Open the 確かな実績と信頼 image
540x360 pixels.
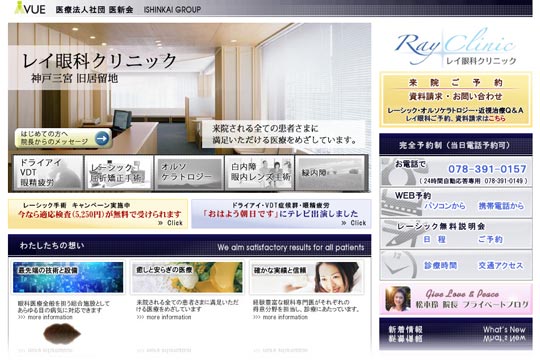307,277
